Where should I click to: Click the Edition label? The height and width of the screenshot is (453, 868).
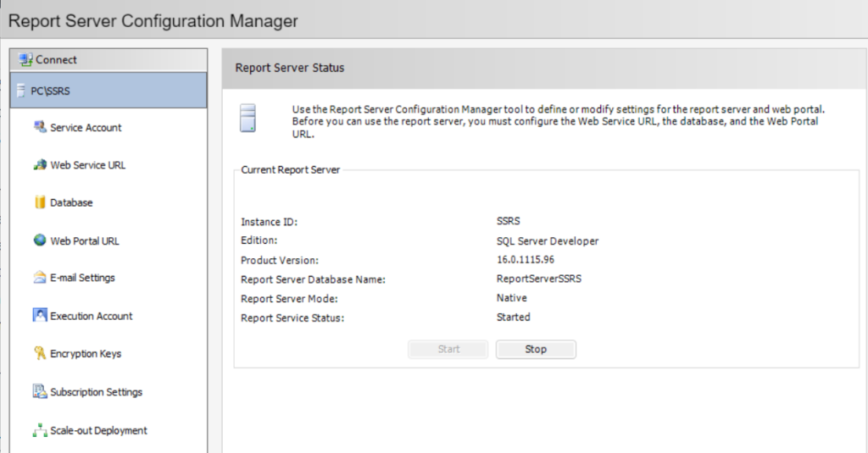click(x=259, y=240)
